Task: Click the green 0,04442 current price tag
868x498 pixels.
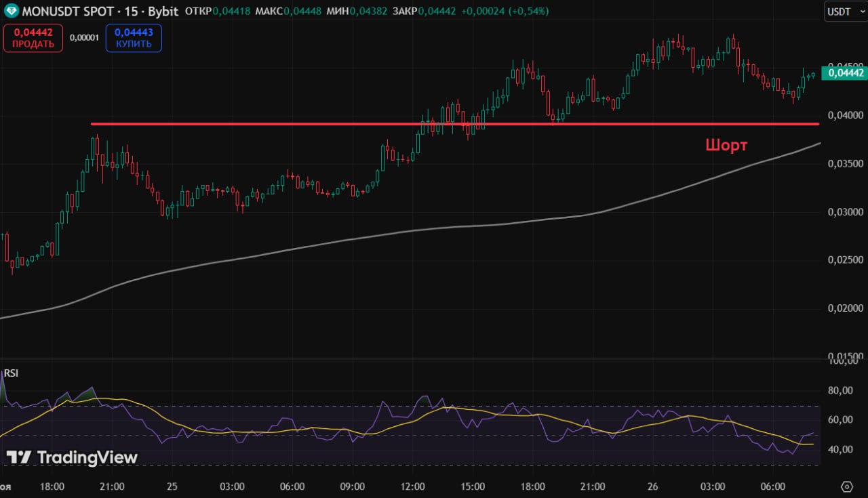Action: [844, 73]
